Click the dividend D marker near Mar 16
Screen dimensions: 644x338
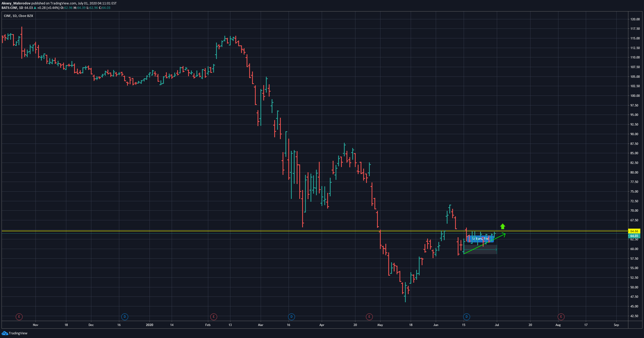pyautogui.click(x=291, y=317)
